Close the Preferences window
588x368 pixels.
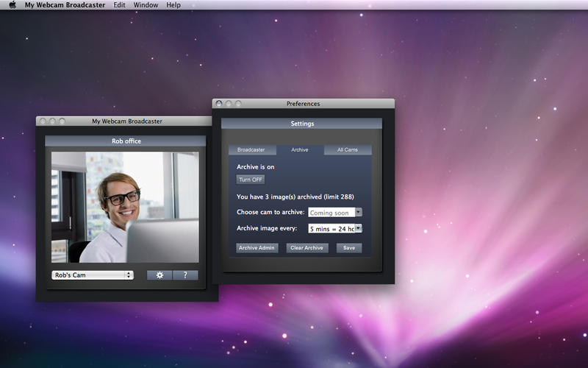point(219,104)
